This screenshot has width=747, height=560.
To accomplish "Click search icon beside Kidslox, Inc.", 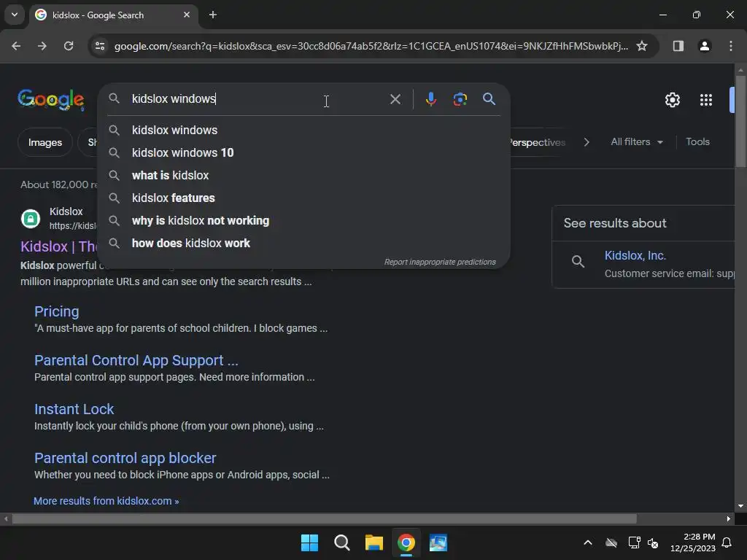I will pyautogui.click(x=578, y=262).
